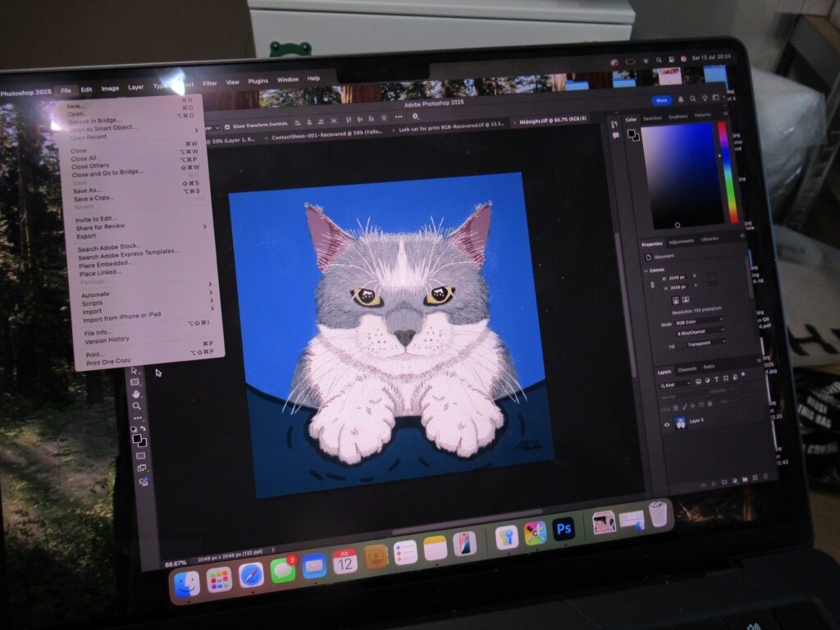Select the Zoom tool in the toolbar
This screenshot has width=840, height=630.
137,406
